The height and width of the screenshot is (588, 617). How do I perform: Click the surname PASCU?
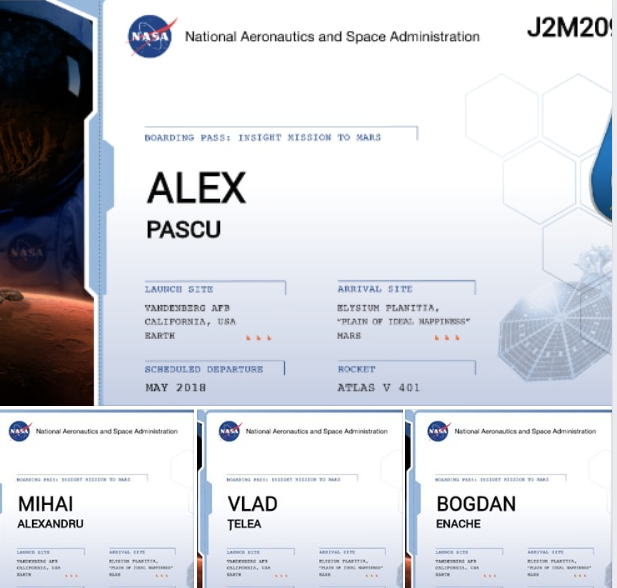(183, 229)
